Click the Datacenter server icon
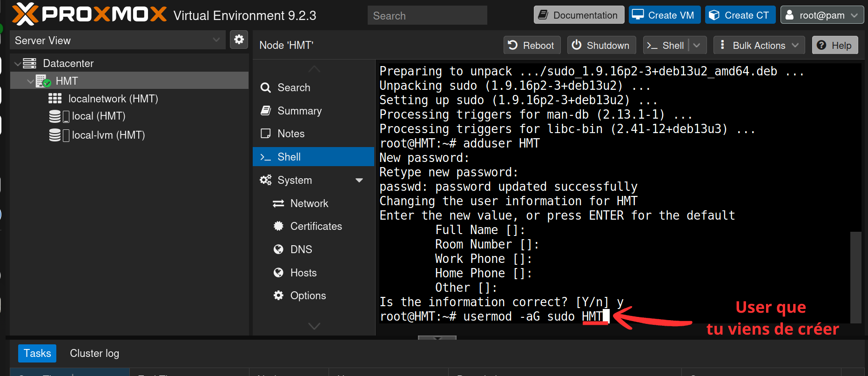Viewport: 868px width, 376px height. (30, 63)
